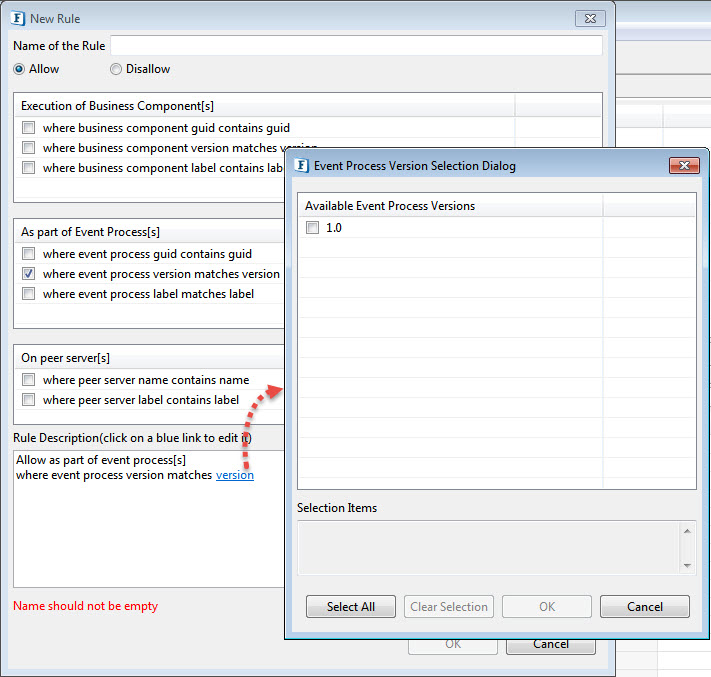Image resolution: width=711 pixels, height=677 pixels.
Task: Click the Selection Items text area
Action: pos(489,548)
